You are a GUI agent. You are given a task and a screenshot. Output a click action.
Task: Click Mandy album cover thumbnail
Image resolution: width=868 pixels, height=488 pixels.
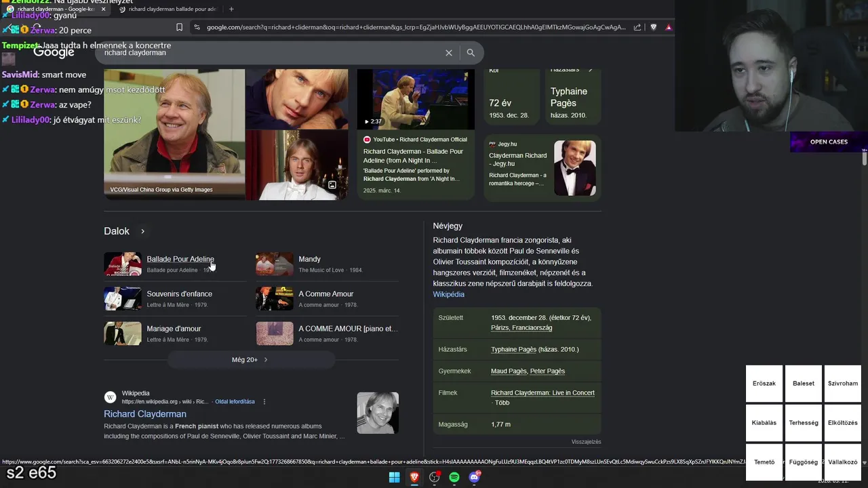275,264
